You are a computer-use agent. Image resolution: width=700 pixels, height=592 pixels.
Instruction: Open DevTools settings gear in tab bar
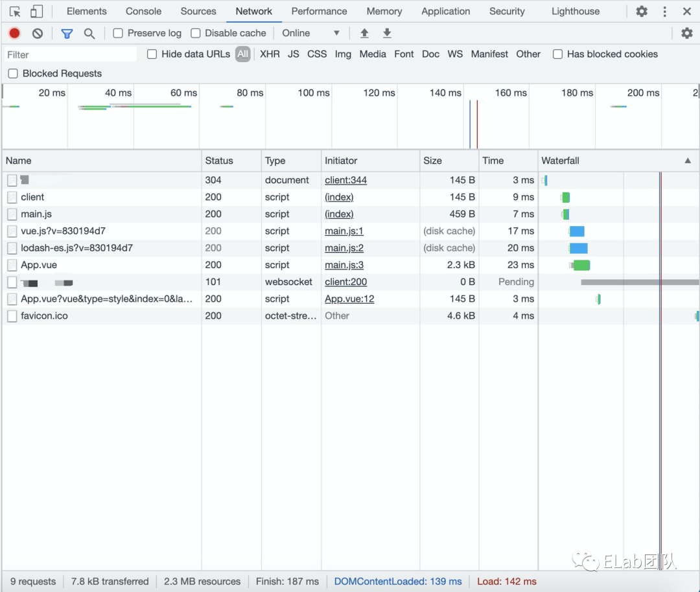tap(642, 11)
